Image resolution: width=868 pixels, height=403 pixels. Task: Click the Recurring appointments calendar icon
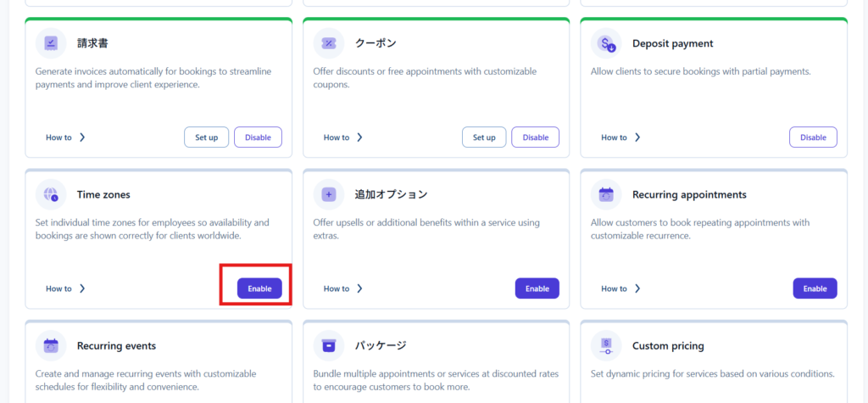pyautogui.click(x=607, y=194)
